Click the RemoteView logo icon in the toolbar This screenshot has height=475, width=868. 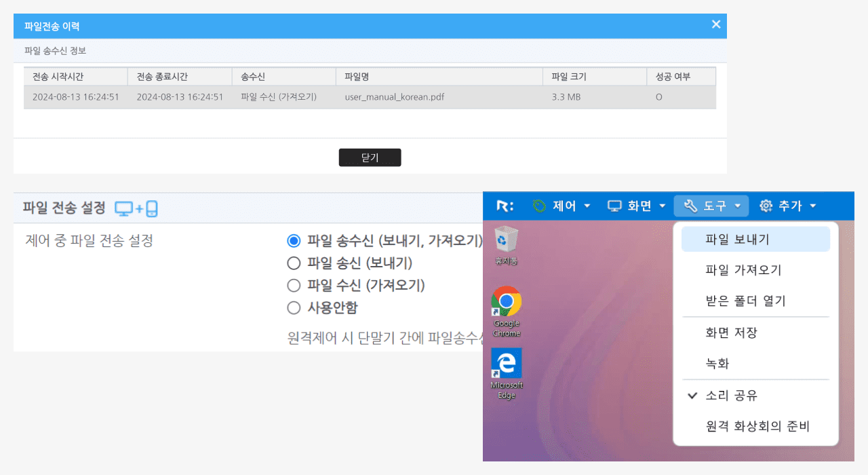(x=504, y=206)
